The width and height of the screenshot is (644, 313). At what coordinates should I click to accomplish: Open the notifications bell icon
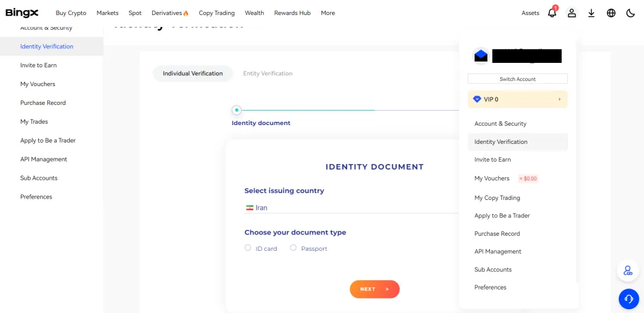point(552,13)
